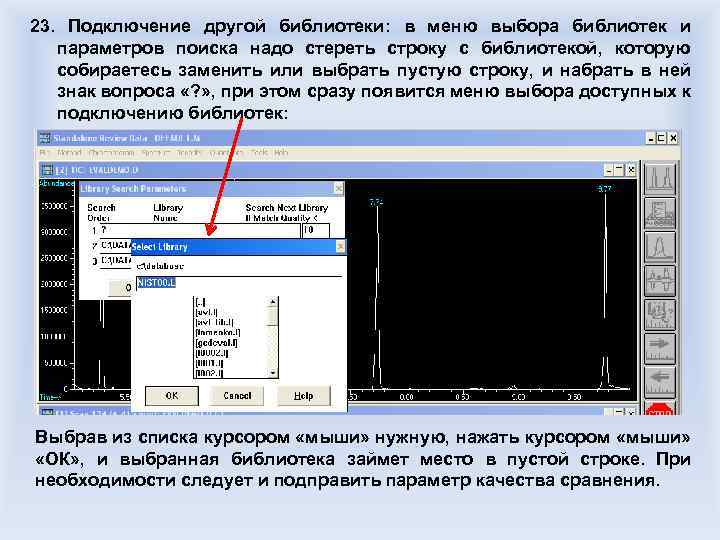The width and height of the screenshot is (720, 540).
Task: Open the Help menu in menu bar
Action: (281, 152)
